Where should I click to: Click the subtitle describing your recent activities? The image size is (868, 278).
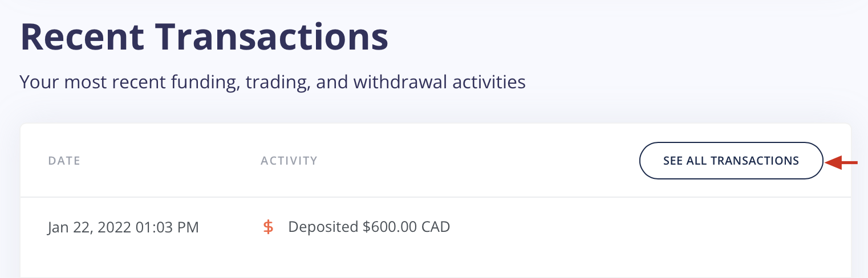pyautogui.click(x=272, y=83)
